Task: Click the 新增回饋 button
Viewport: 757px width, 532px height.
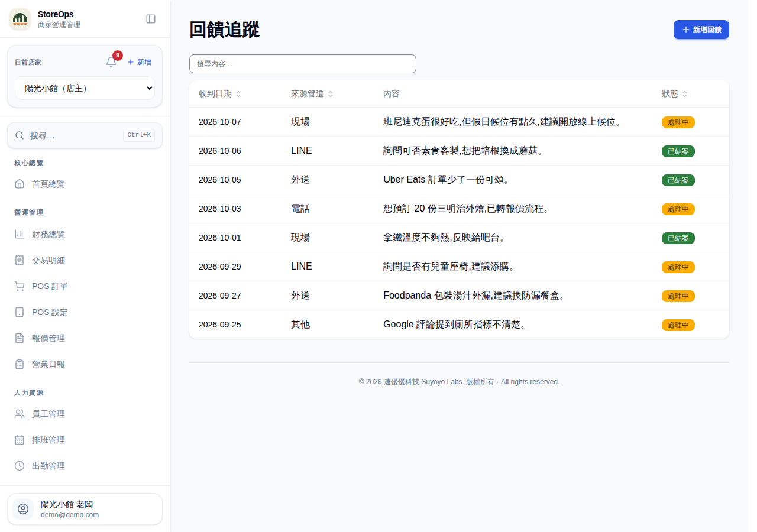Action: 701,30
